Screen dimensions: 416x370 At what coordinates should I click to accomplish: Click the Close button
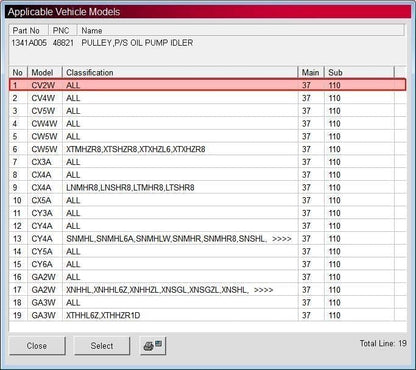37,346
